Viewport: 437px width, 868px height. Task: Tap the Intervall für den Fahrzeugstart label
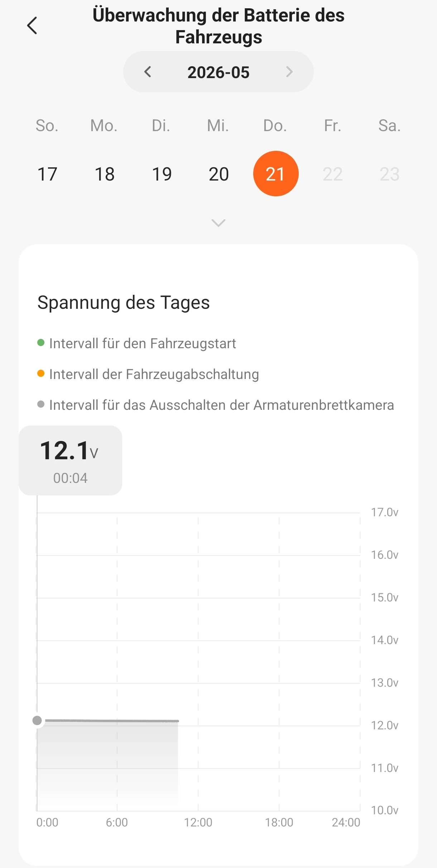[x=143, y=344]
